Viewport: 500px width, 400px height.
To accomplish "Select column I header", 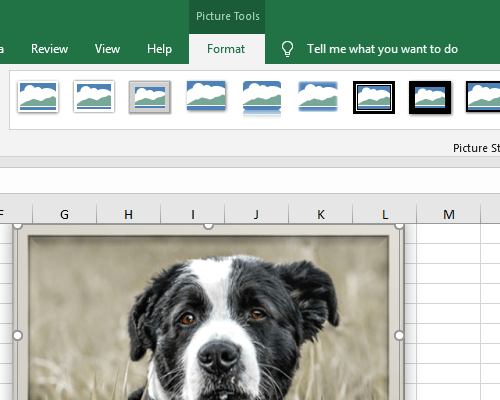I will point(193,214).
